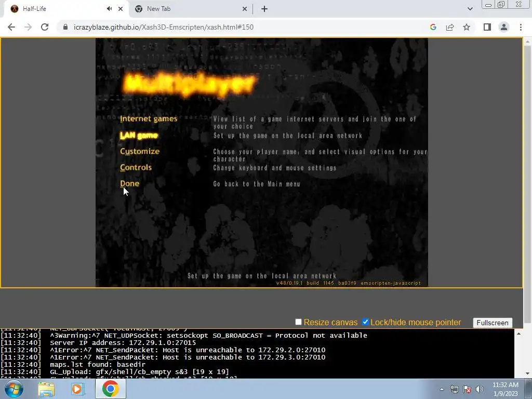Uncheck Lock/hide mouse pointer
This screenshot has height=399, width=532.
pos(365,322)
